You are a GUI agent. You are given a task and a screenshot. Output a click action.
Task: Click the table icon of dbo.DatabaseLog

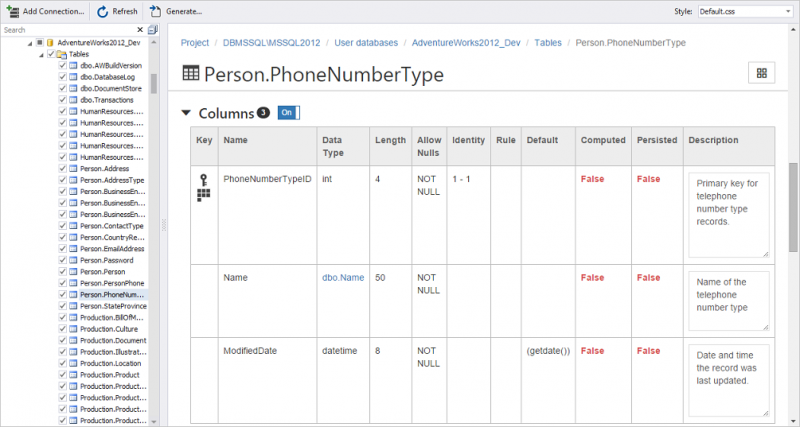[x=73, y=77]
